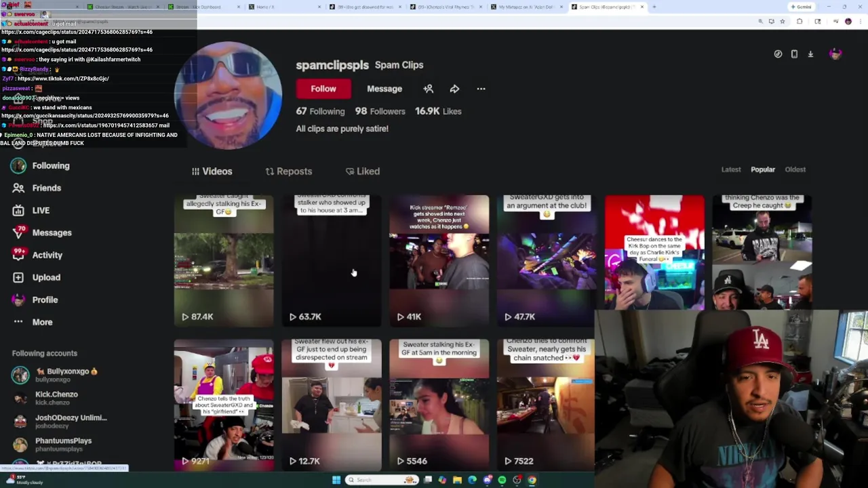The width and height of the screenshot is (868, 488).
Task: Click the Message button on profile
Action: [384, 89]
